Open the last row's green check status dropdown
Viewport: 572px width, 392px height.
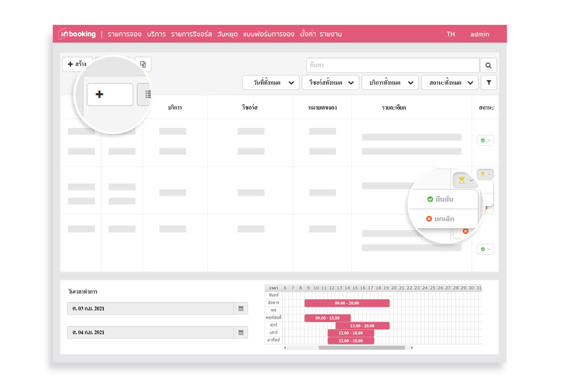tap(486, 249)
